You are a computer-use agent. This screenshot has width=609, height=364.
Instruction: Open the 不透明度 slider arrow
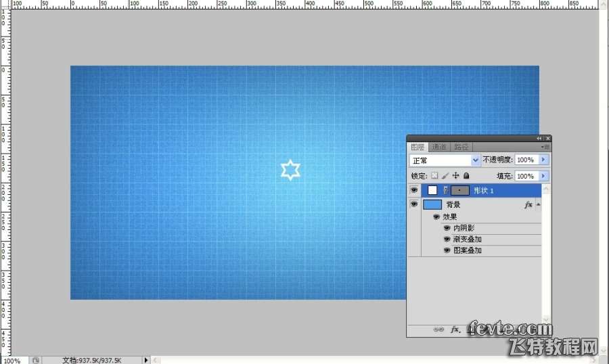tap(543, 160)
